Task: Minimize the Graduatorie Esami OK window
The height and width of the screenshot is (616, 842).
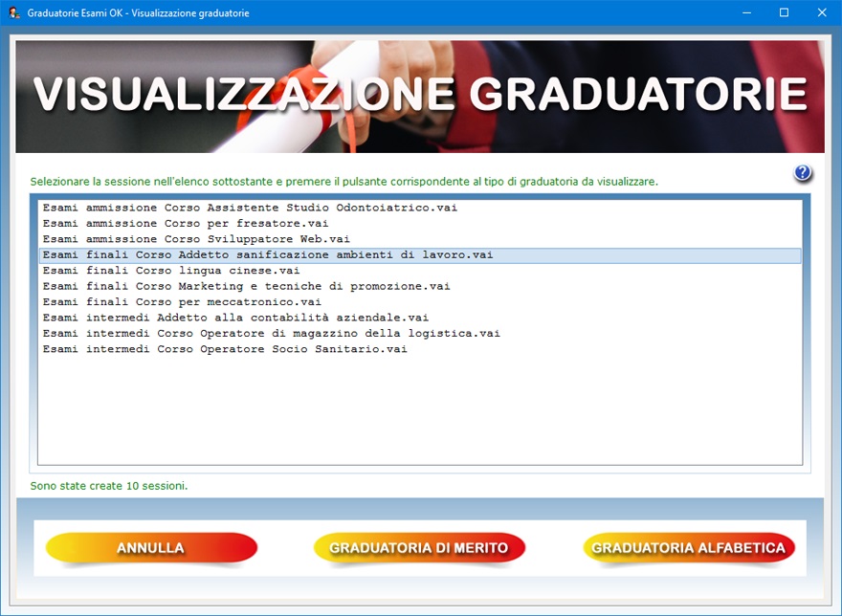Action: [x=746, y=12]
